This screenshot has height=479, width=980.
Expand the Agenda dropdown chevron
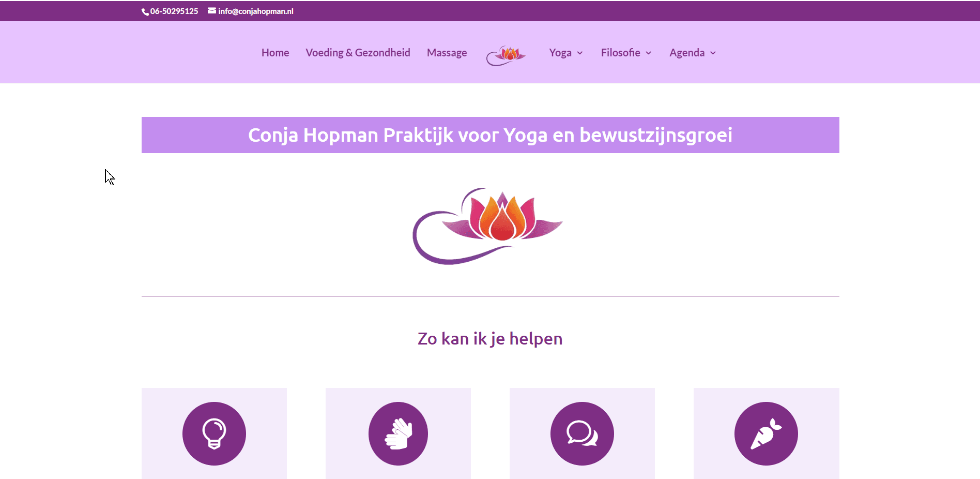[x=713, y=53]
